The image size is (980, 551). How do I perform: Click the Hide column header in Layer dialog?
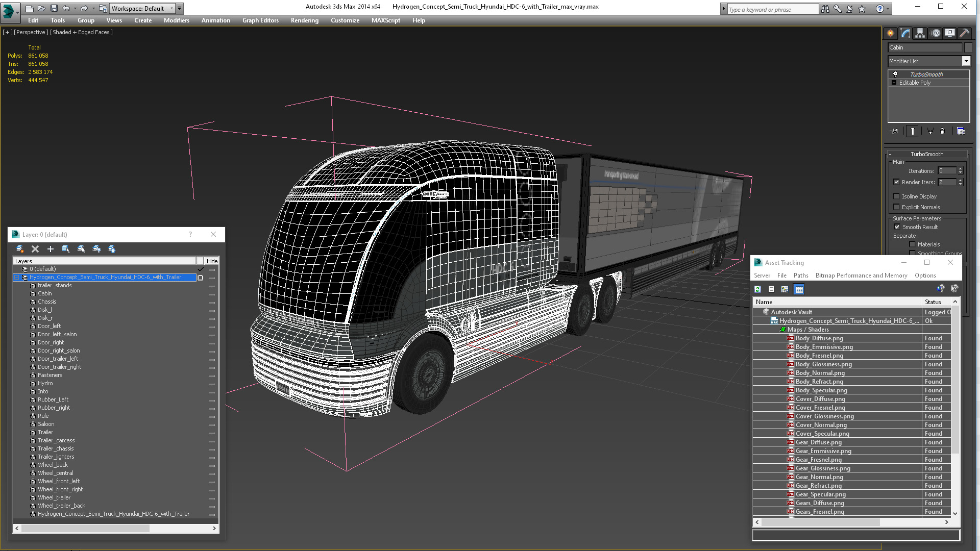pyautogui.click(x=212, y=261)
